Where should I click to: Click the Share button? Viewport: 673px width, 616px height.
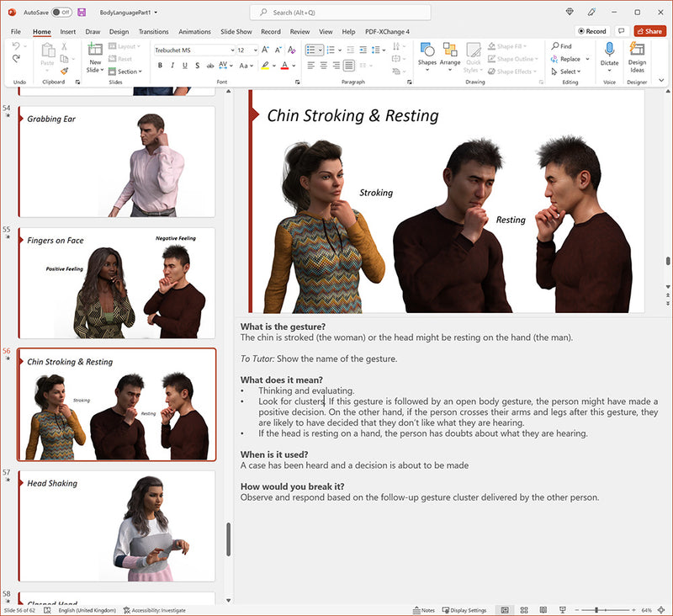[x=649, y=31]
